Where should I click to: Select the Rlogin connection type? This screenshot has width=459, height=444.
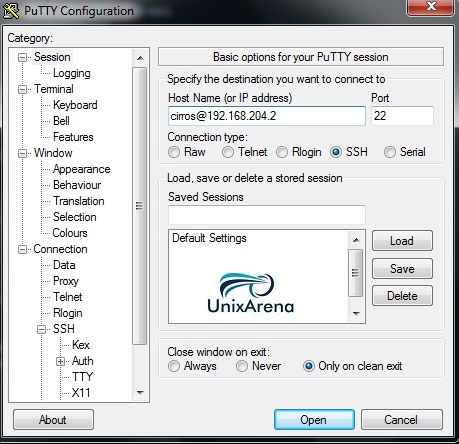pyautogui.click(x=282, y=152)
